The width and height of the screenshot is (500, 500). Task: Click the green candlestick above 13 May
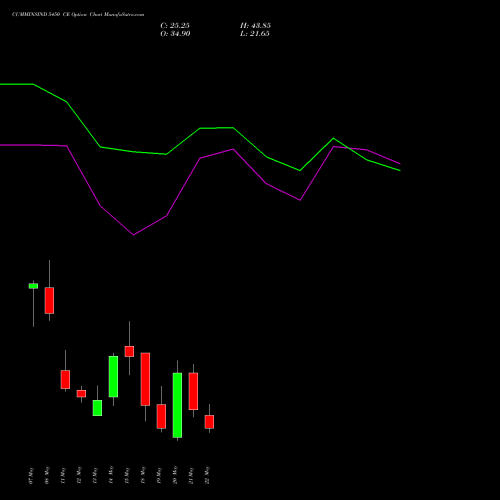coord(97,408)
